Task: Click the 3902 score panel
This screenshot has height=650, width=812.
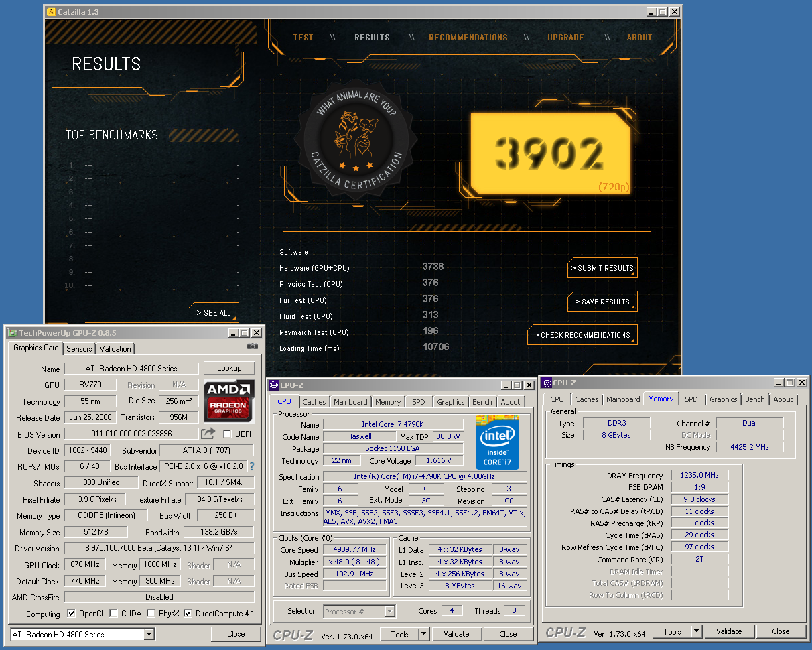Action: coord(550,153)
